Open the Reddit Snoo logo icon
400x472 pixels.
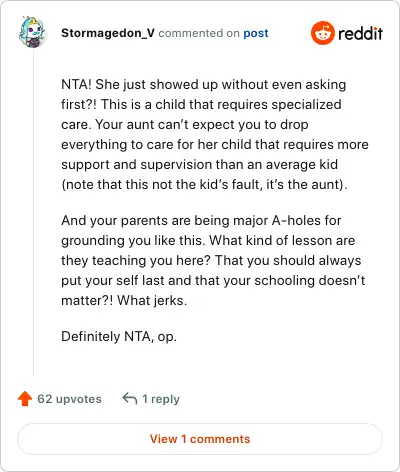(x=322, y=33)
